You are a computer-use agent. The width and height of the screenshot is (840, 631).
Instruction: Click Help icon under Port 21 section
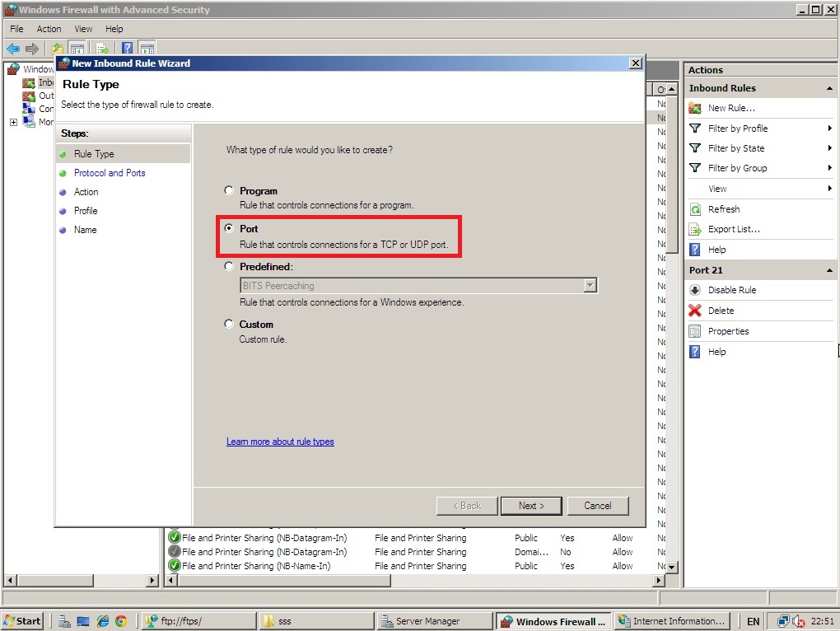pos(695,352)
